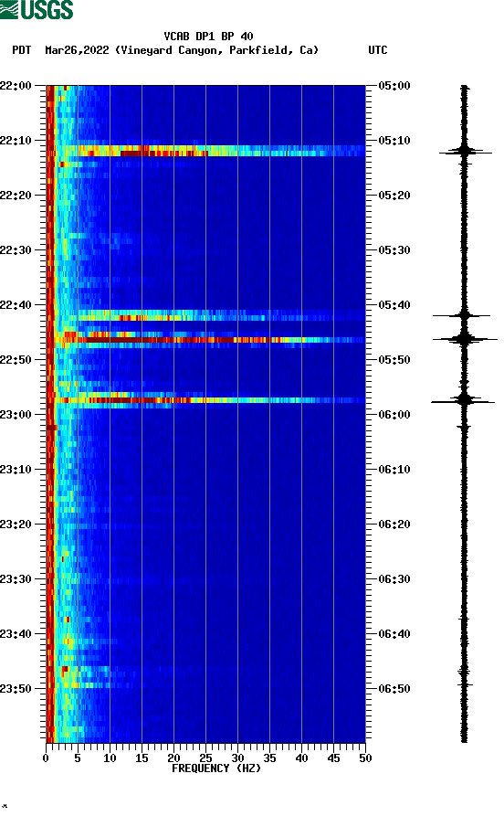Click the 22:46 strongest event band in spectrogram
504x816 pixels.
point(206,340)
